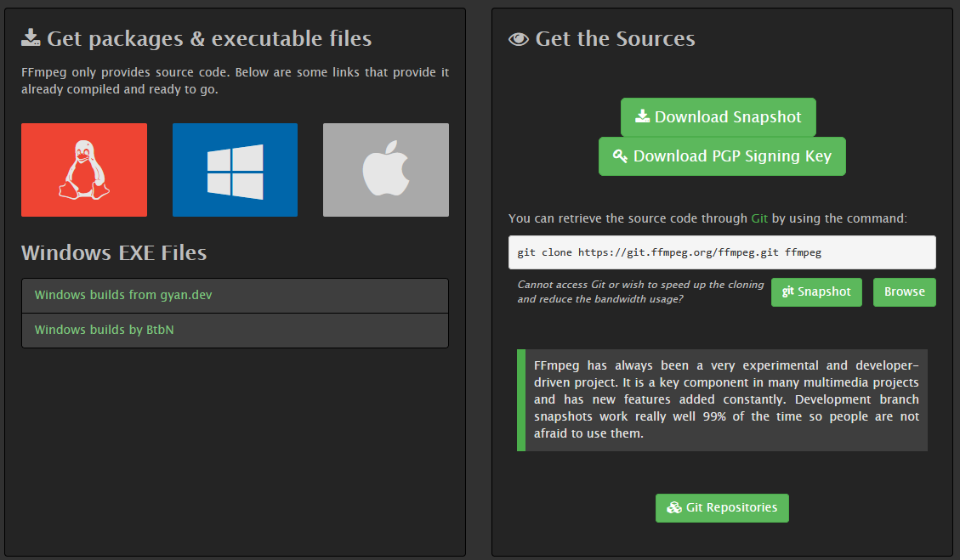Follow the green Git hyperlink
The height and width of the screenshot is (560, 960).
point(759,218)
